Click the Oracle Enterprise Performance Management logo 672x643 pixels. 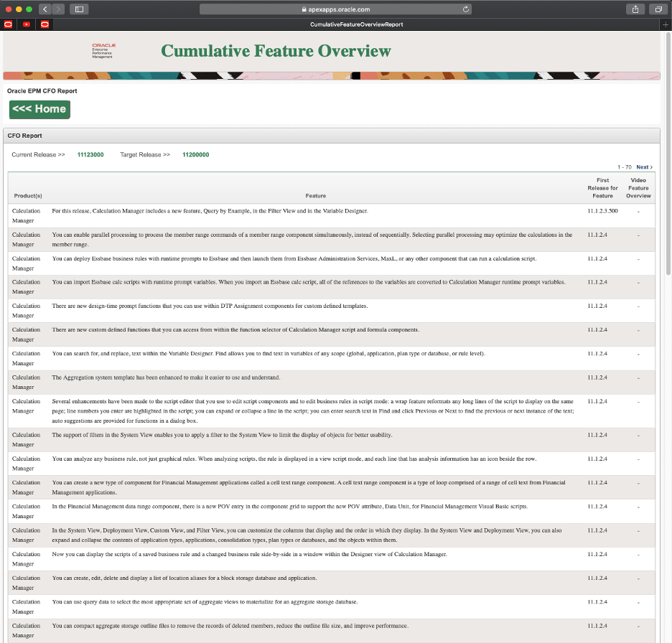click(103, 50)
